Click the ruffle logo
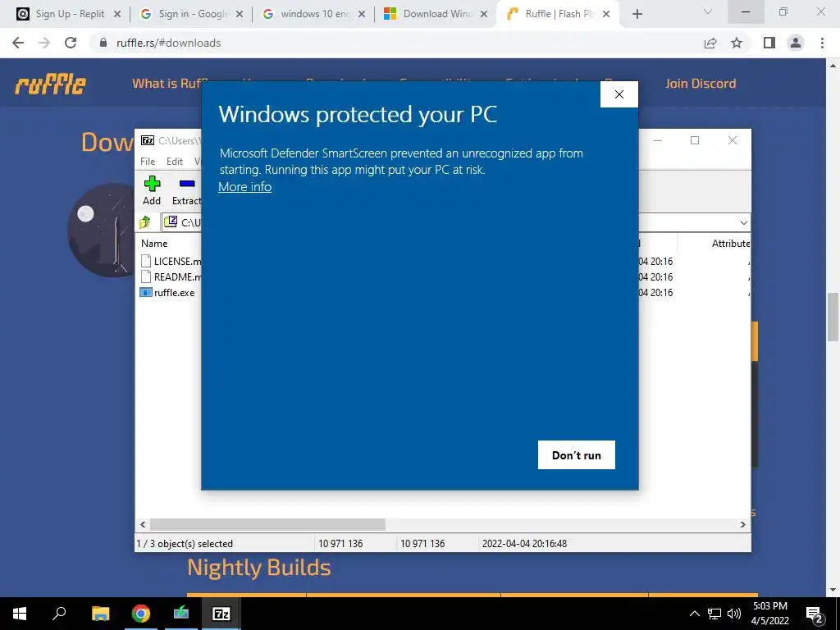 click(50, 84)
